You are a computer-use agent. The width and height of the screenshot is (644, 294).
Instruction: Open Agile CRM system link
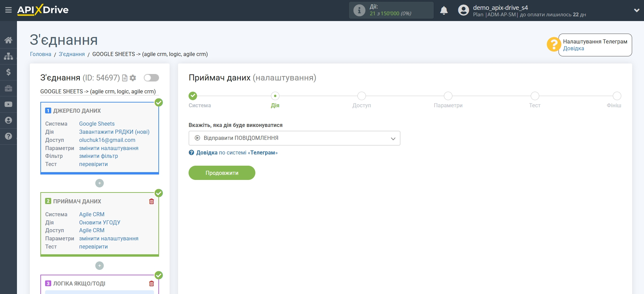tap(92, 215)
